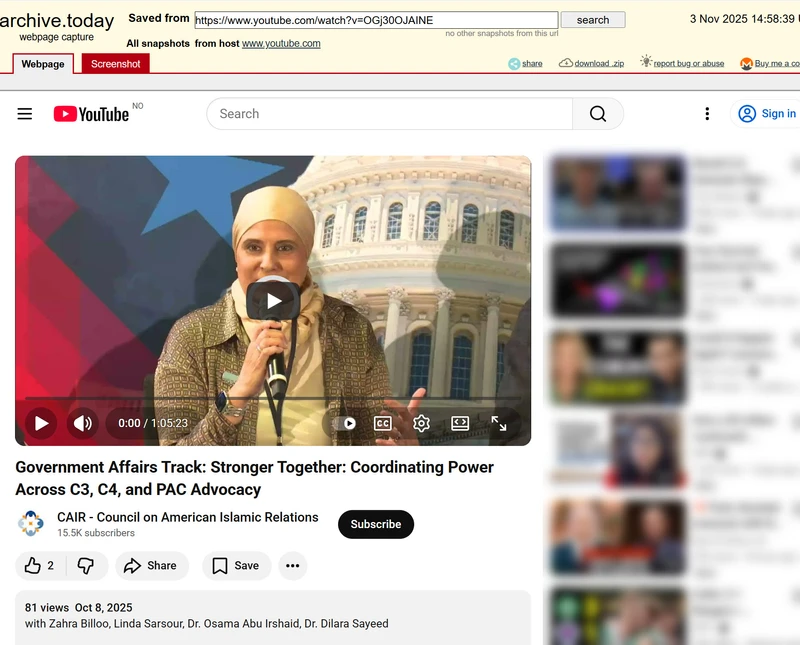Dislike the video with thumbs down
Viewport: 800px width, 645px height.
coord(86,566)
